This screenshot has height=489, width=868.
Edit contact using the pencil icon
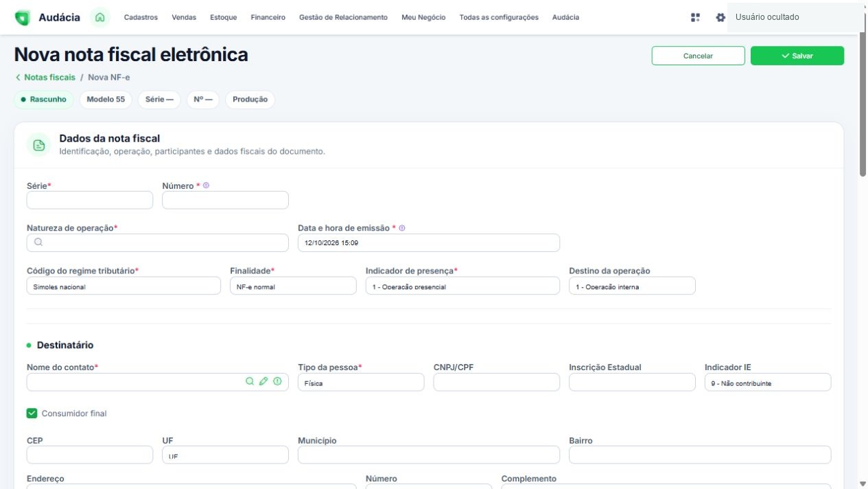tap(263, 381)
